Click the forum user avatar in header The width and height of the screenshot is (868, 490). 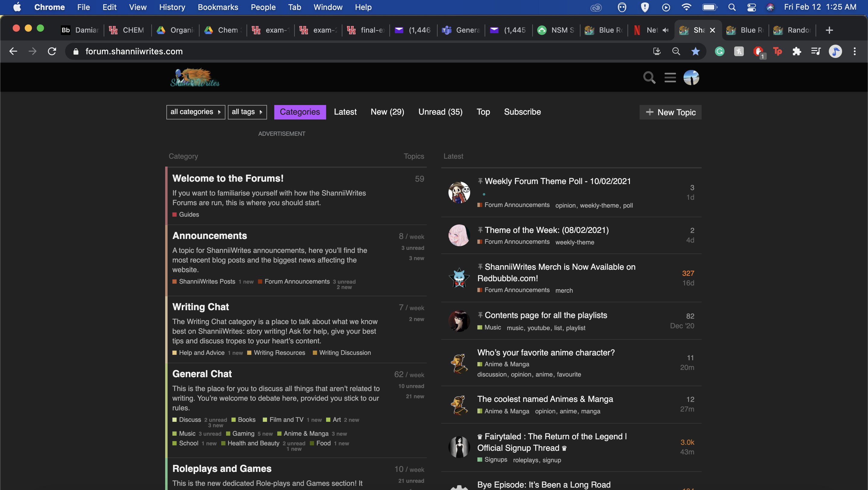point(691,78)
